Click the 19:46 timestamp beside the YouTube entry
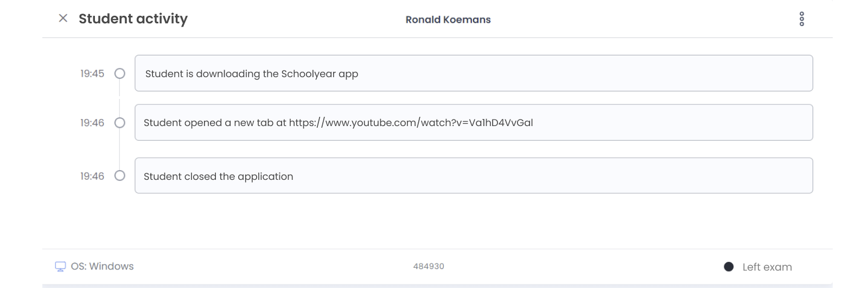The height and width of the screenshot is (288, 868). click(x=92, y=123)
